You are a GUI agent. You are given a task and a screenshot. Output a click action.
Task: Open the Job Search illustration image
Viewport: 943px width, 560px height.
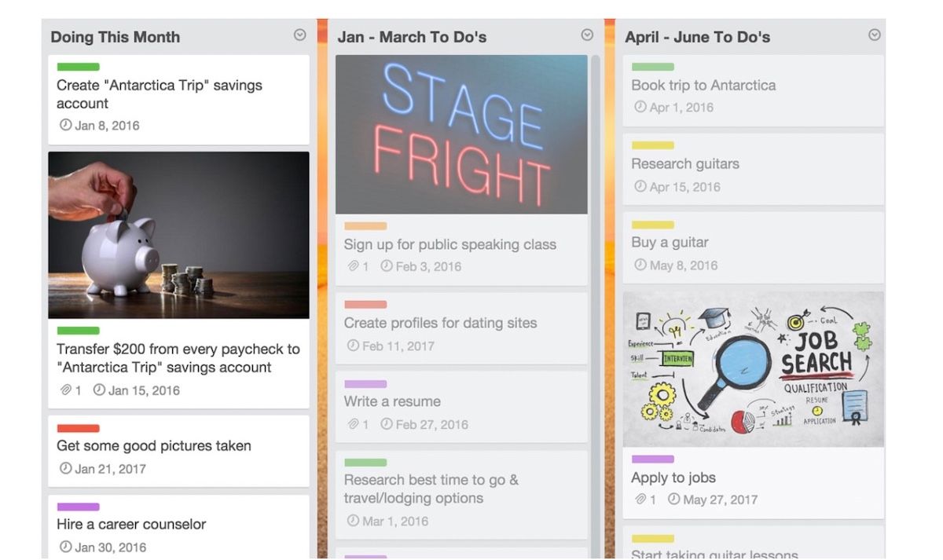tap(753, 369)
